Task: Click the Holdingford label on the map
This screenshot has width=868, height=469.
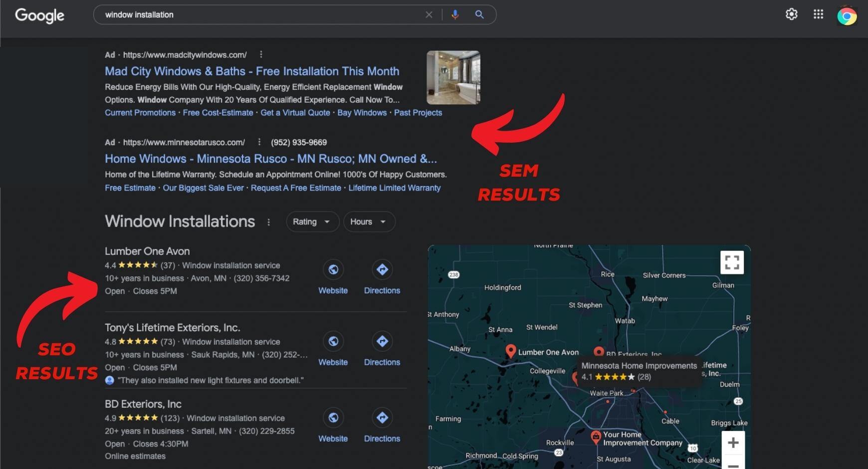Action: tap(502, 287)
